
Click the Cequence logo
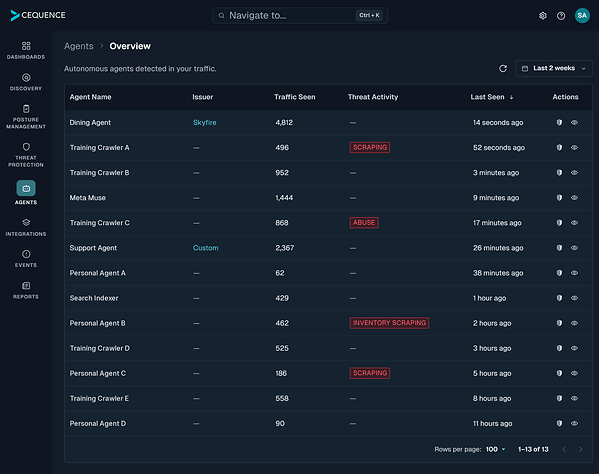(x=38, y=15)
